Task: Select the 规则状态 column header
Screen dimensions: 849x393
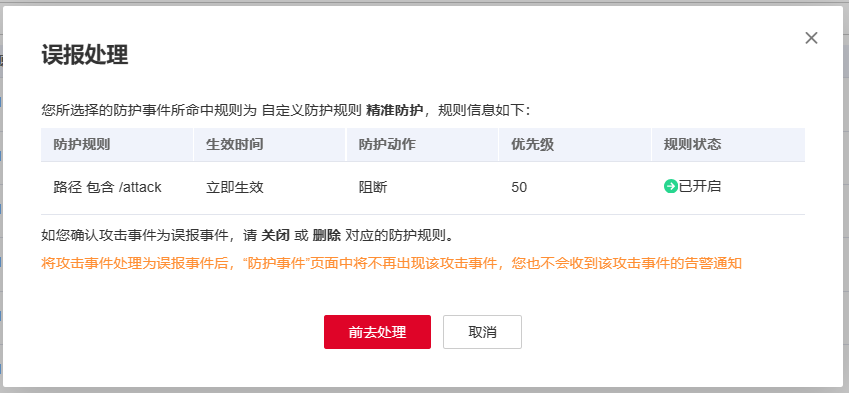Action: (693, 145)
